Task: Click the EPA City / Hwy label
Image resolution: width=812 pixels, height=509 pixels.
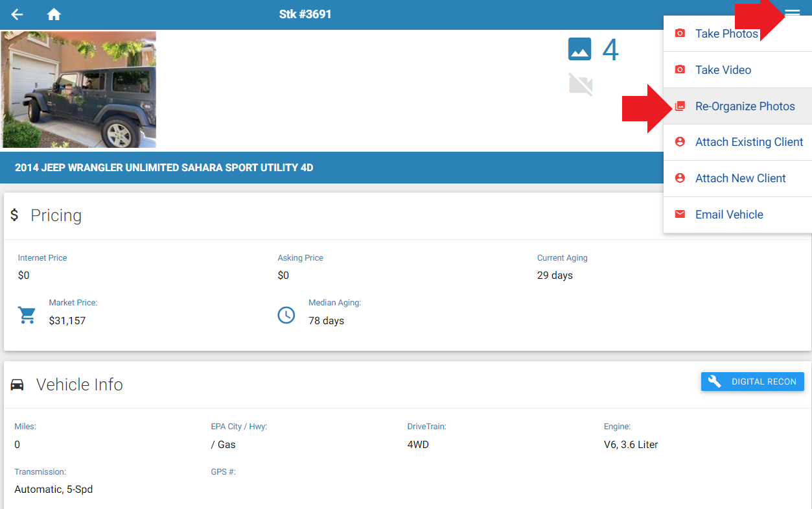Action: tap(238, 427)
